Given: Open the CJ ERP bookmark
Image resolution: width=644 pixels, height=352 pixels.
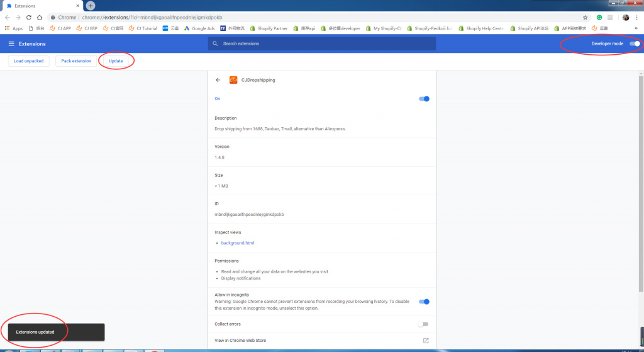Looking at the screenshot, I should 87,28.
